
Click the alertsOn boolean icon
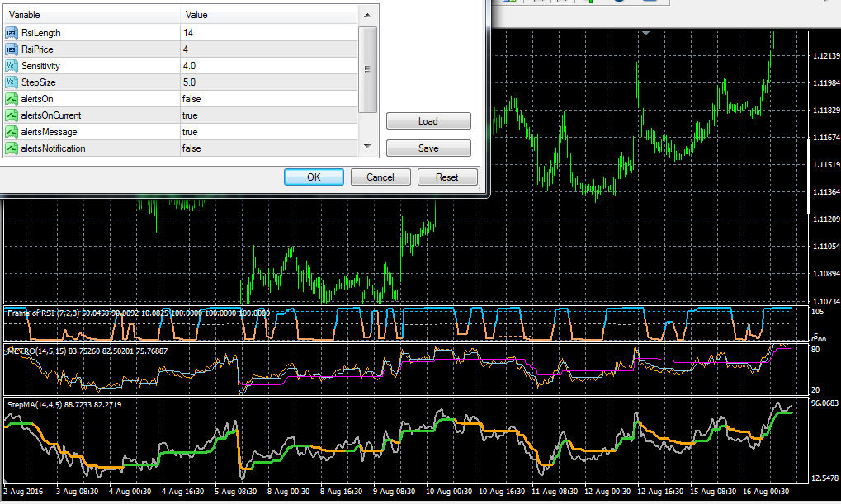[12, 99]
